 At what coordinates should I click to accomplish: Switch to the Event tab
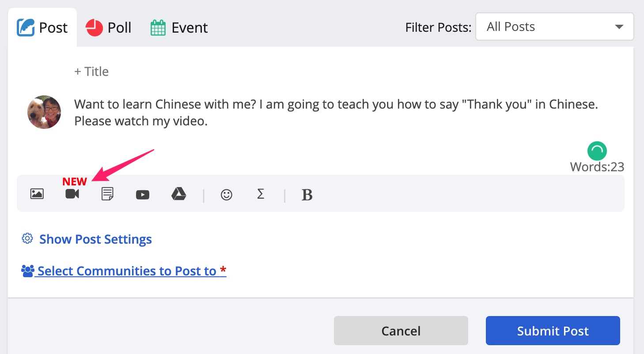[179, 28]
